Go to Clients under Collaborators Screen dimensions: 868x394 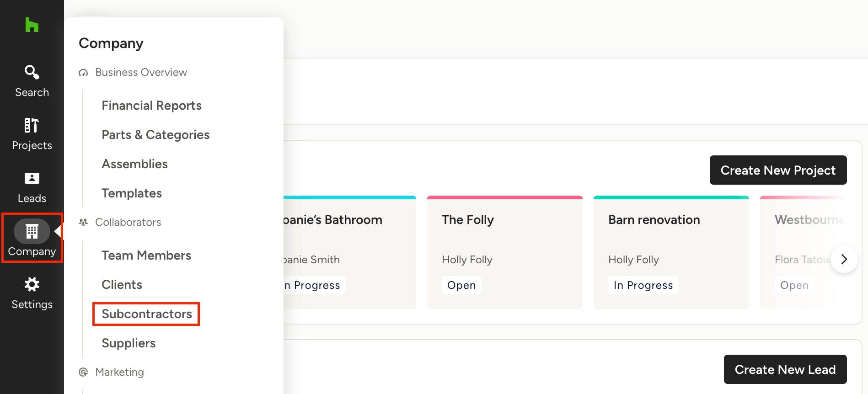point(122,285)
